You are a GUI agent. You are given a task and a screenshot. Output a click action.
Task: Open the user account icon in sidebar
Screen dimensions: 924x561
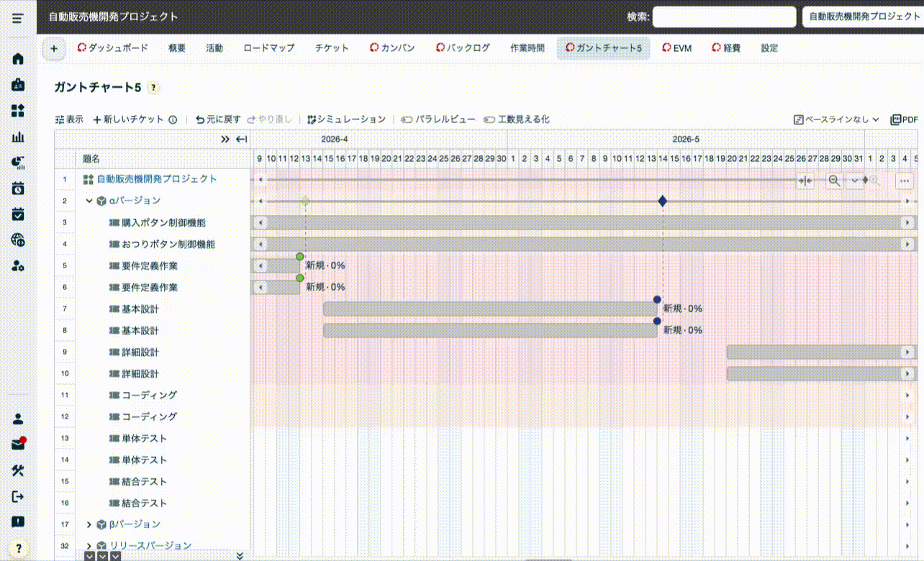coord(18,419)
